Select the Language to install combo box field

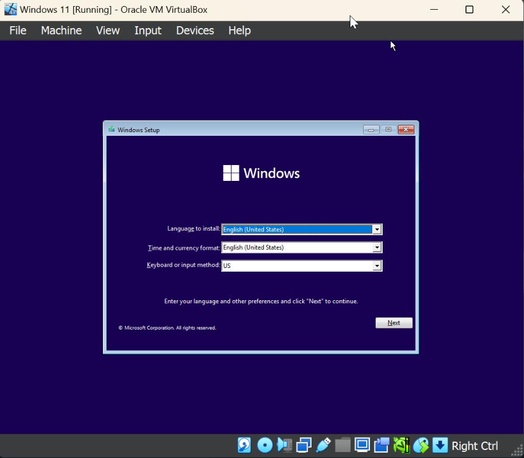(302, 229)
